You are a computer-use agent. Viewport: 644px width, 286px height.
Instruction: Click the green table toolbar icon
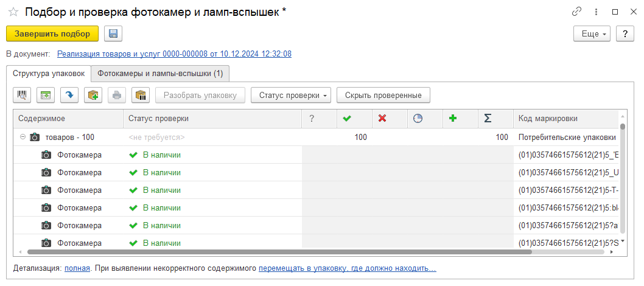(x=45, y=95)
